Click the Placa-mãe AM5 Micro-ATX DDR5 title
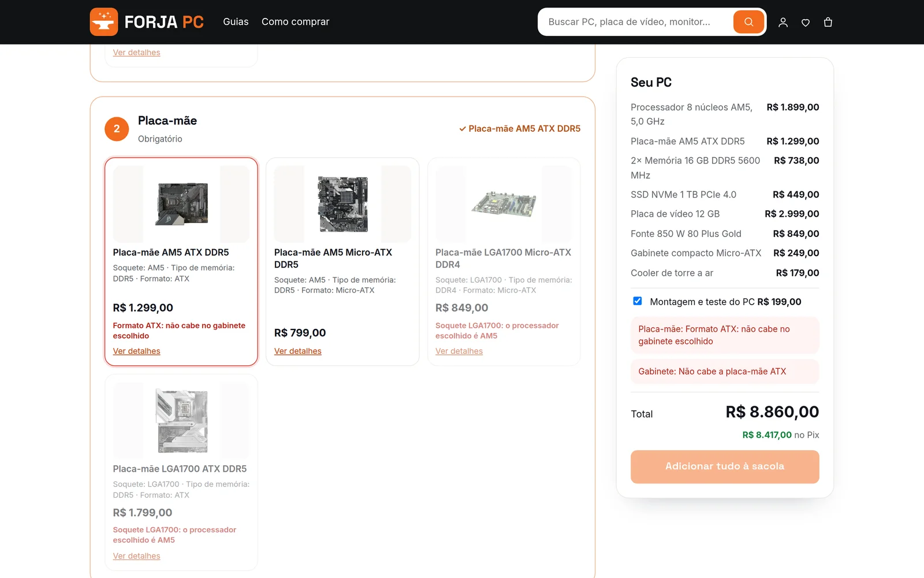The height and width of the screenshot is (578, 924). tap(333, 258)
